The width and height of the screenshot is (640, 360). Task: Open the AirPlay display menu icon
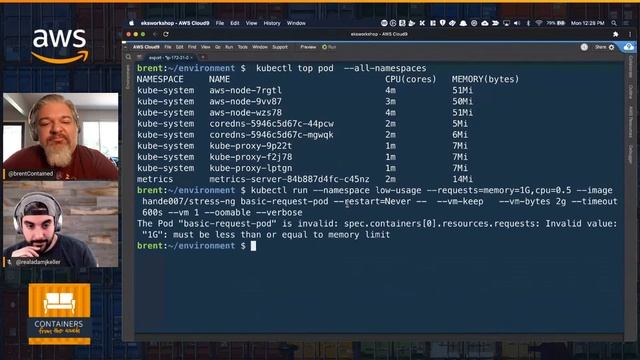506,23
